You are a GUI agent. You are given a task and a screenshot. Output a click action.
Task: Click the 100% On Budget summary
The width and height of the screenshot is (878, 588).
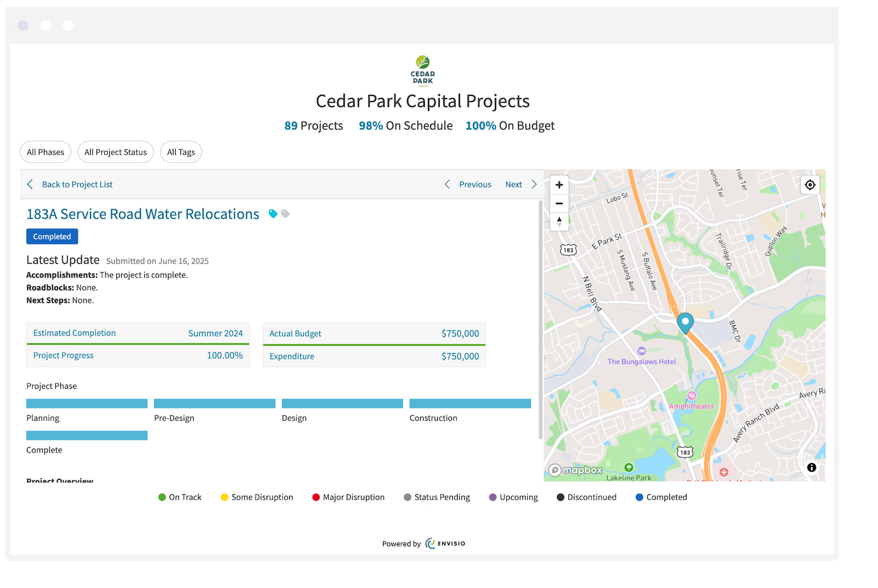[x=510, y=126]
